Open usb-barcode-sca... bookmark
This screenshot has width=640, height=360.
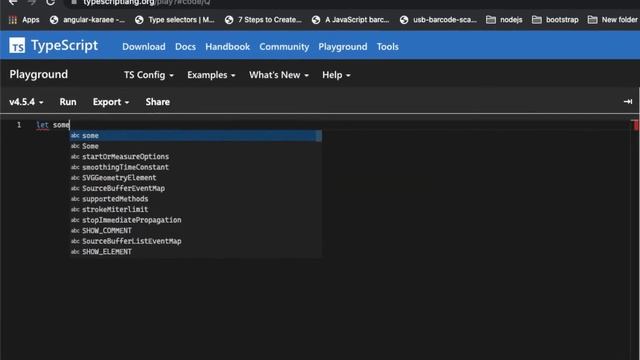[438, 20]
